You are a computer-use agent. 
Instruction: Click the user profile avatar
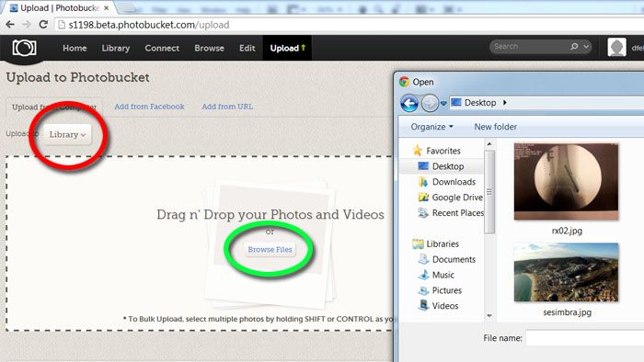click(616, 47)
